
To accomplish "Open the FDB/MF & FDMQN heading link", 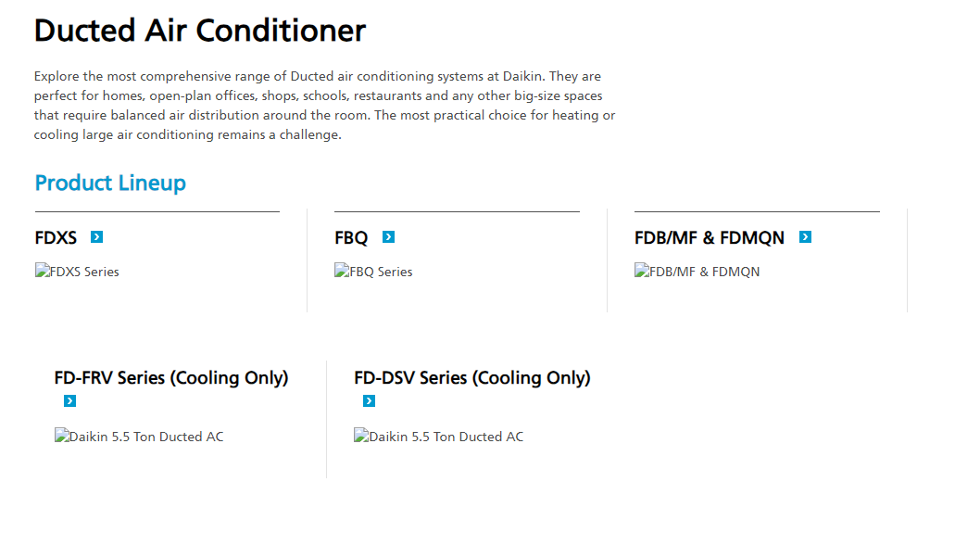I will [x=709, y=238].
